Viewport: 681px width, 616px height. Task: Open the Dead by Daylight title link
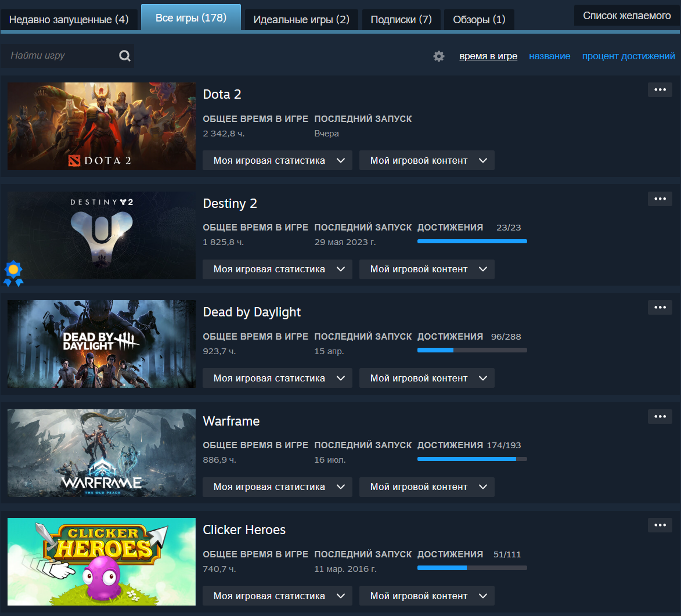[x=251, y=312]
